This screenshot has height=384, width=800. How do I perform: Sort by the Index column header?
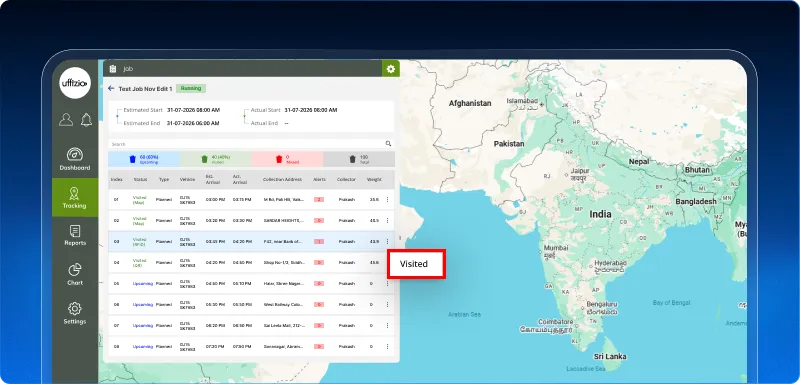[116, 180]
